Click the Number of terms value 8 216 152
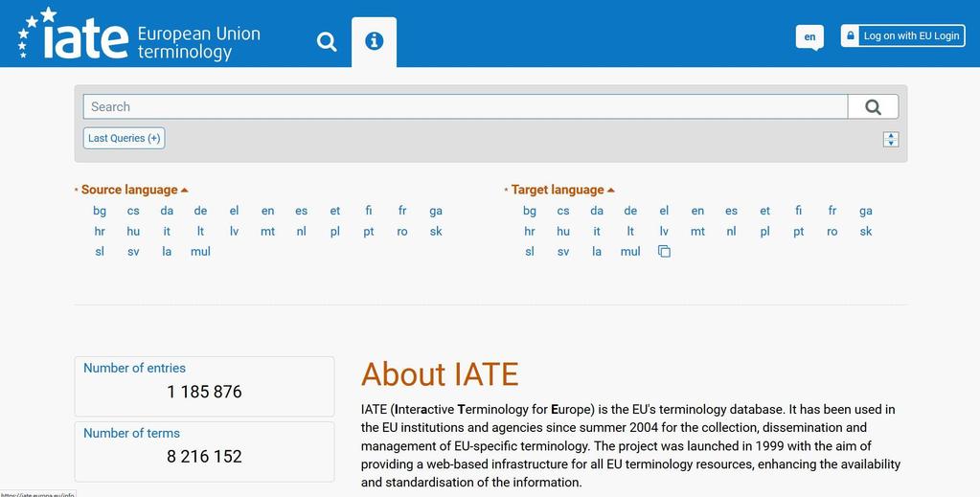This screenshot has width=980, height=497. click(x=204, y=457)
